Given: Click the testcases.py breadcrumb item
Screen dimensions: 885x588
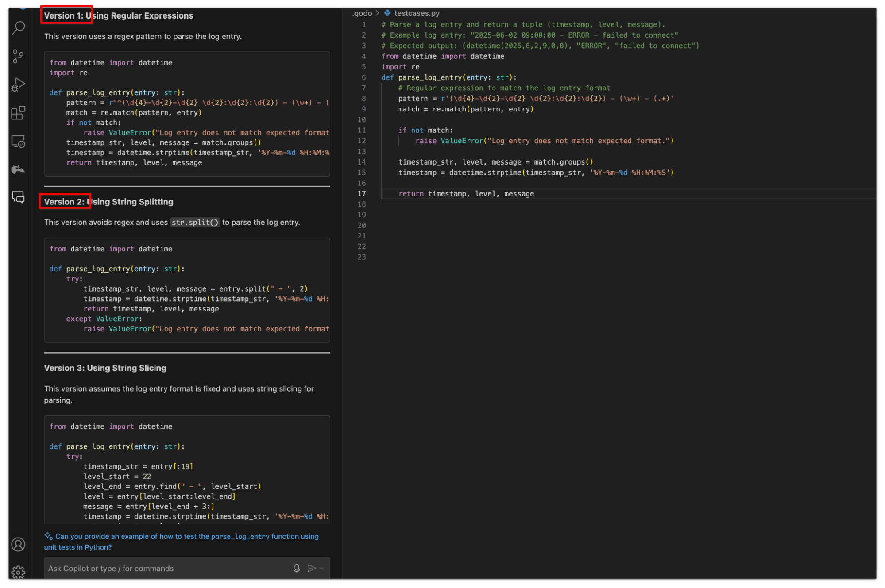Looking at the screenshot, I should (x=416, y=13).
